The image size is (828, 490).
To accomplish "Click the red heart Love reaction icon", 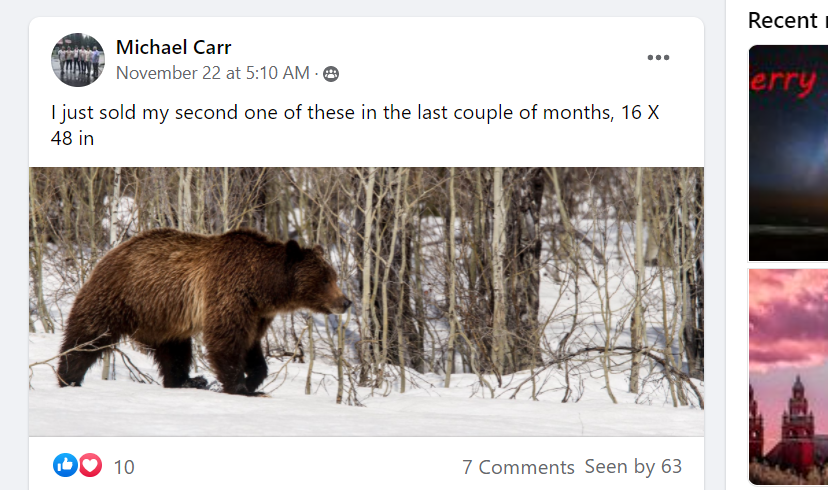I will 90,466.
